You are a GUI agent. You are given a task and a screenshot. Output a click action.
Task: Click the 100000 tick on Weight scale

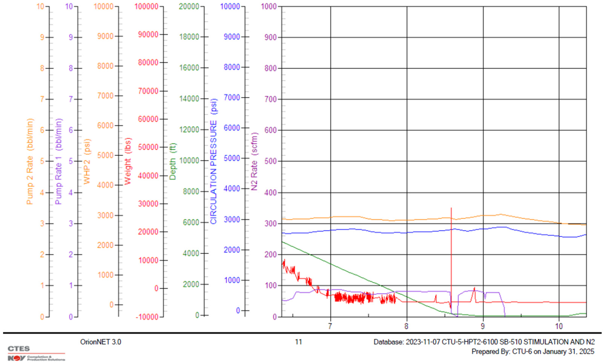click(146, 6)
